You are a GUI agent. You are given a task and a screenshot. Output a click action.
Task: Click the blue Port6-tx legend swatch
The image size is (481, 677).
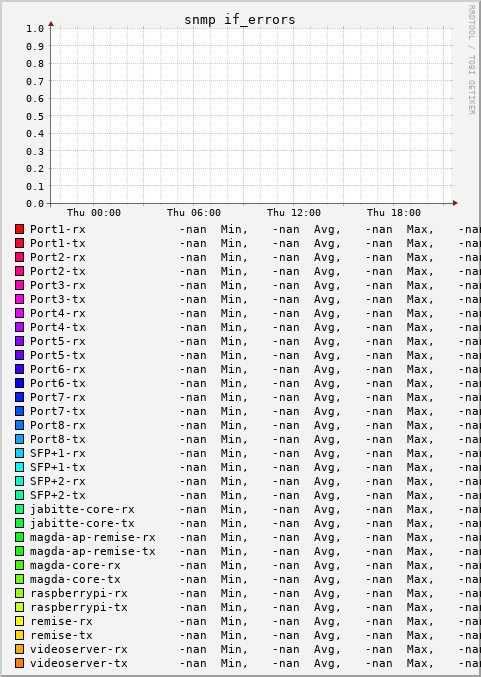pyautogui.click(x=19, y=383)
